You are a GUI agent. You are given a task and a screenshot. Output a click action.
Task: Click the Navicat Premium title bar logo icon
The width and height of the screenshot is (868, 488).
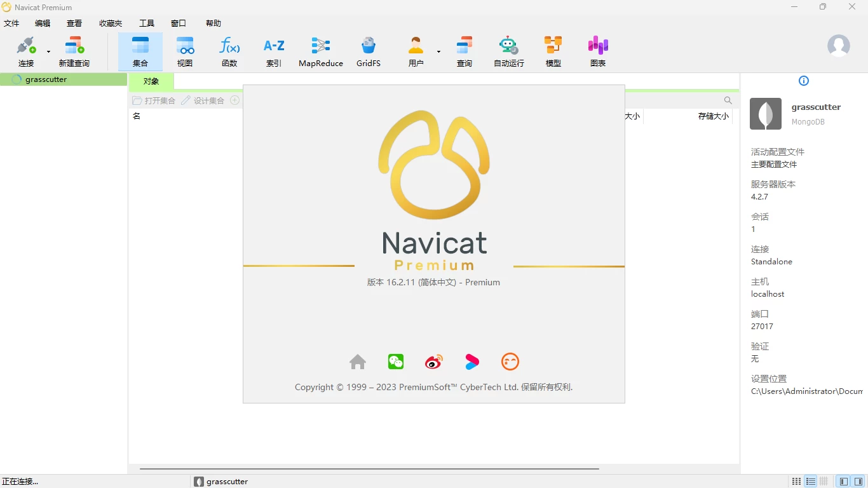point(6,7)
